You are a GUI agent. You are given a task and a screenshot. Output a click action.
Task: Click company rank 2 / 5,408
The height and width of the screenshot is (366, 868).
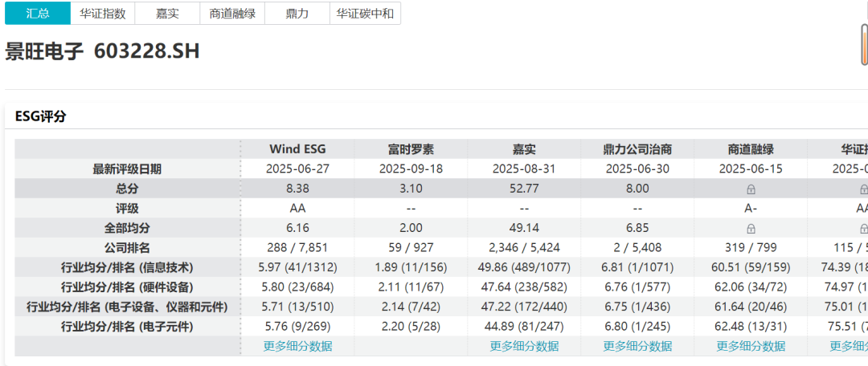(637, 248)
